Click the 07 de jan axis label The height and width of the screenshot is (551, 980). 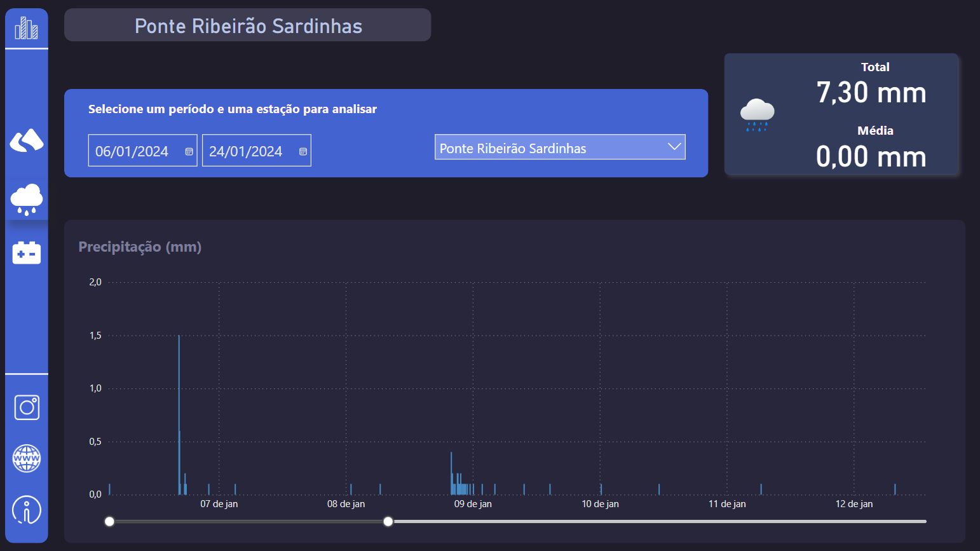[219, 504]
